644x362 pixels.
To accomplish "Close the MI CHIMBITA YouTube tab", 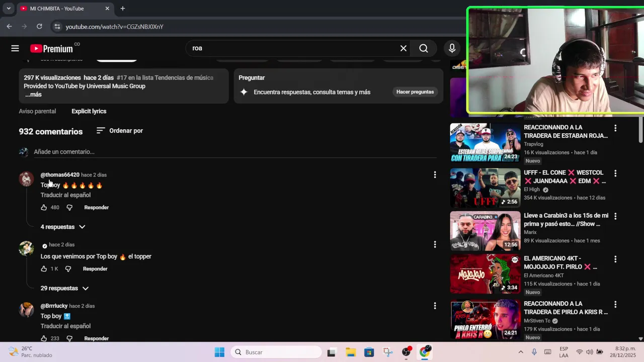I will click(107, 9).
